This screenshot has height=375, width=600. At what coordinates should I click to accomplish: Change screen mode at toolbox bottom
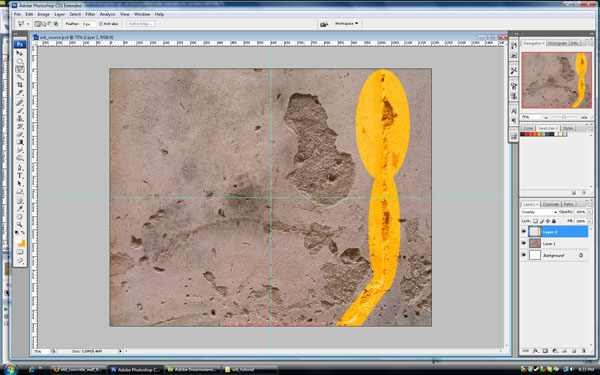pyautogui.click(x=20, y=261)
